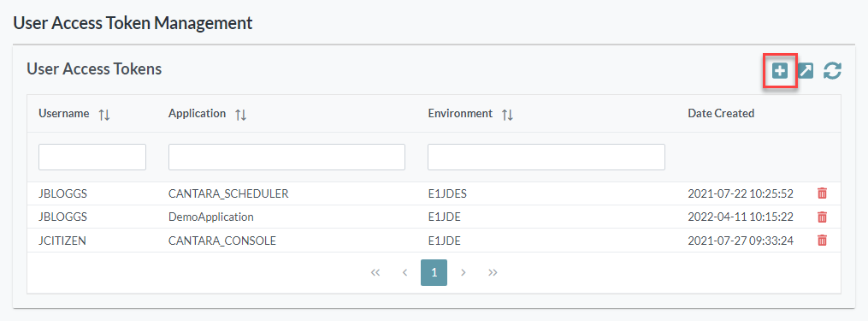Screen dimensions: 868x321
Task: Click the add new token plus icon
Action: coord(780,71)
